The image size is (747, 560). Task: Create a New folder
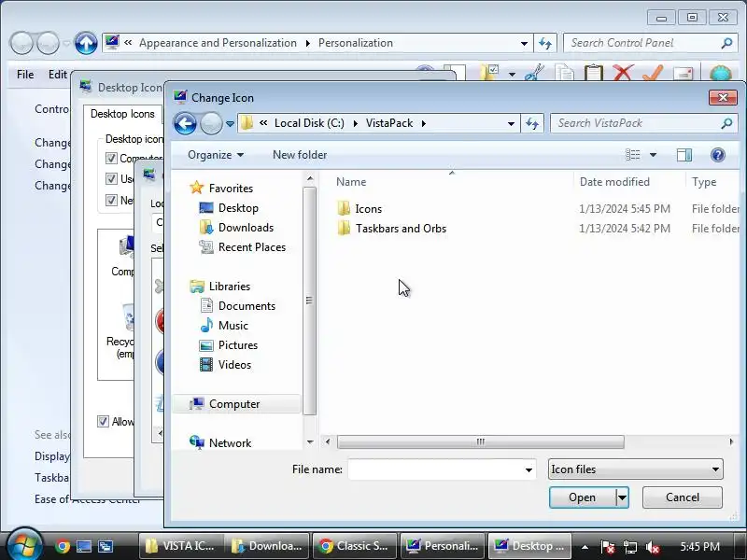(300, 155)
